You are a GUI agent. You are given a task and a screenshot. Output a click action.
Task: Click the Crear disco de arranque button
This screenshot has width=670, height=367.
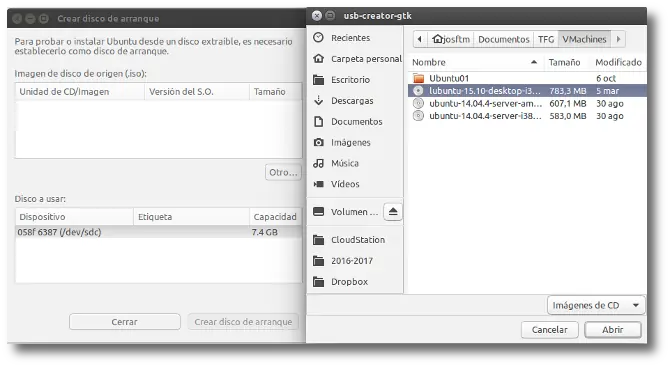[243, 322]
